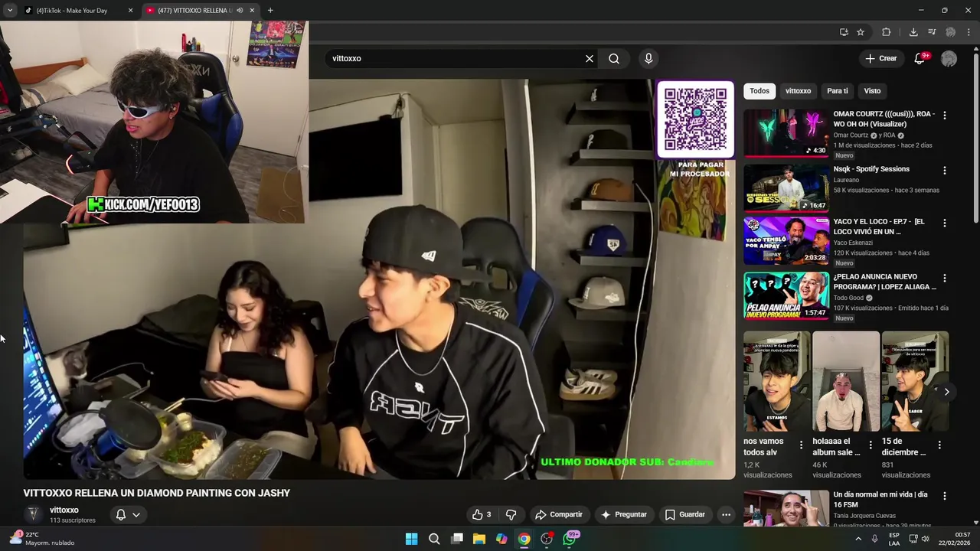The width and height of the screenshot is (980, 551).
Task: Open options for '15 de diciembre' short
Action: (x=939, y=444)
